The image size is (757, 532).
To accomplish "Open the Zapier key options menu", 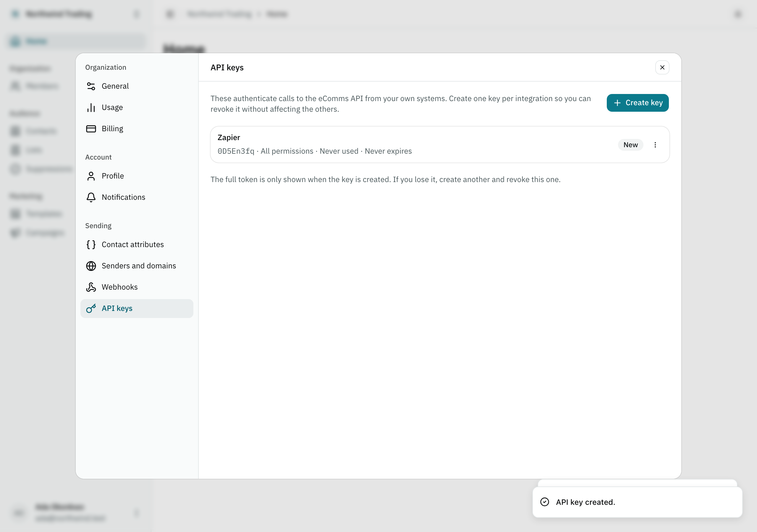I will 655,145.
